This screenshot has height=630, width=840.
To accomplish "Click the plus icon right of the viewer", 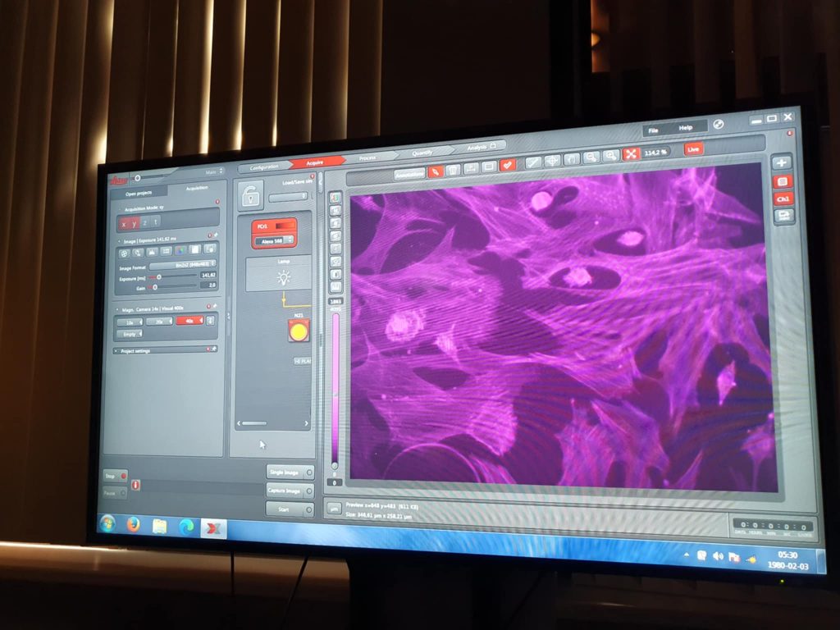I will pos(782,162).
